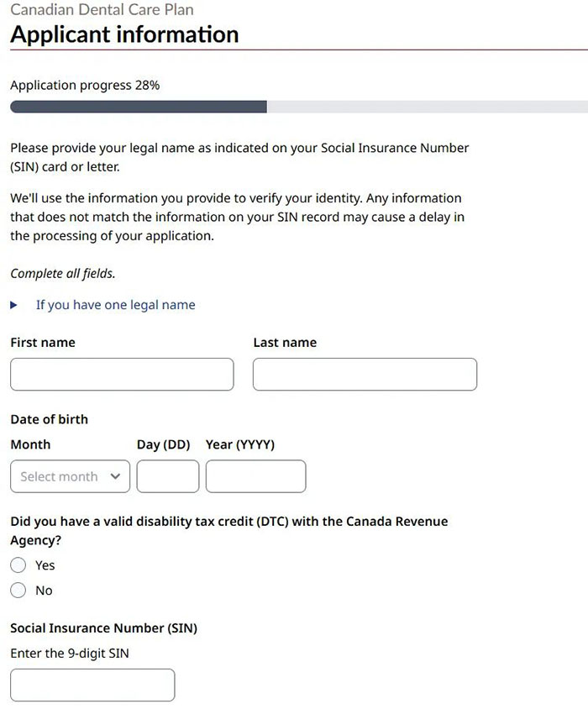Click the 'Day (DD)' label

click(164, 444)
